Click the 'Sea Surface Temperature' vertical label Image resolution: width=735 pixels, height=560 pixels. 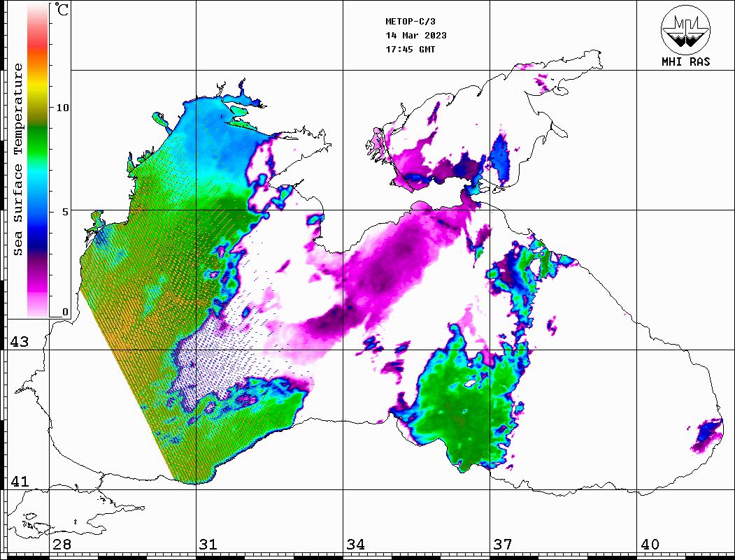click(x=17, y=159)
